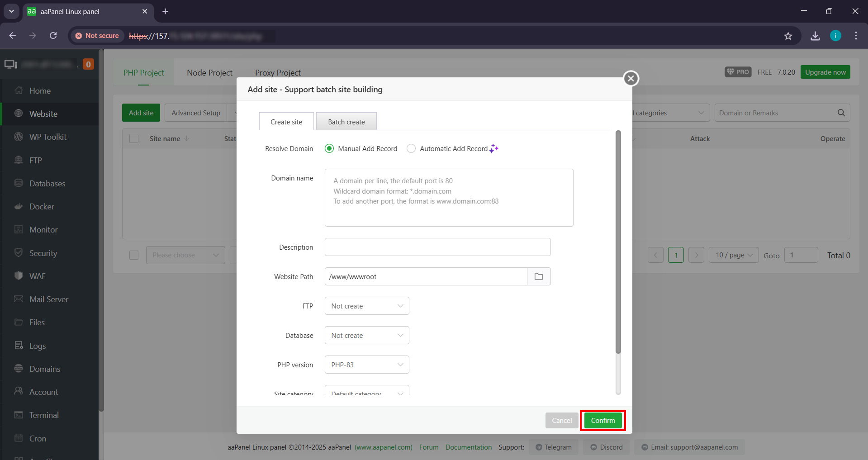The width and height of the screenshot is (868, 460).
Task: Confirm the site creation
Action: coord(602,420)
